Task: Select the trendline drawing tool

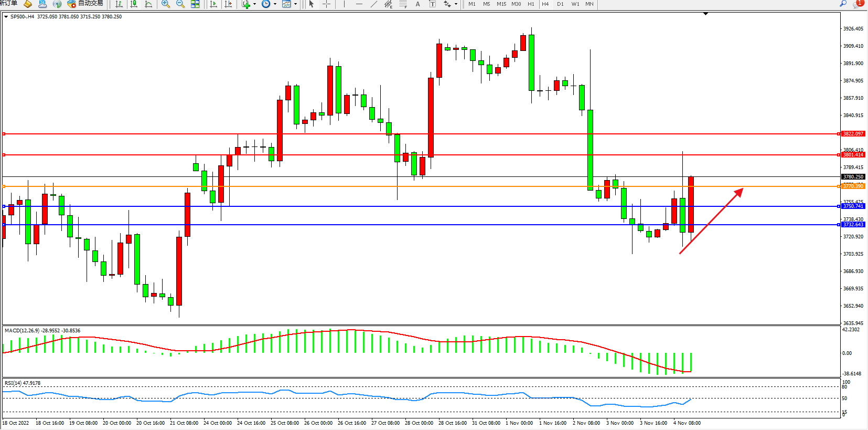Action: (373, 4)
